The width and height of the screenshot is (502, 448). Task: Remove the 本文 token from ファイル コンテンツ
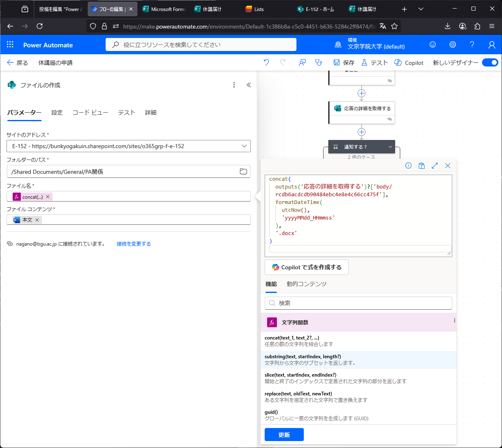tap(37, 220)
